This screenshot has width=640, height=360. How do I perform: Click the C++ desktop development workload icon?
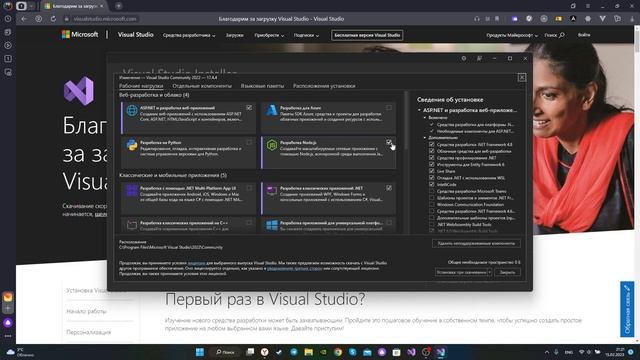coord(132,225)
